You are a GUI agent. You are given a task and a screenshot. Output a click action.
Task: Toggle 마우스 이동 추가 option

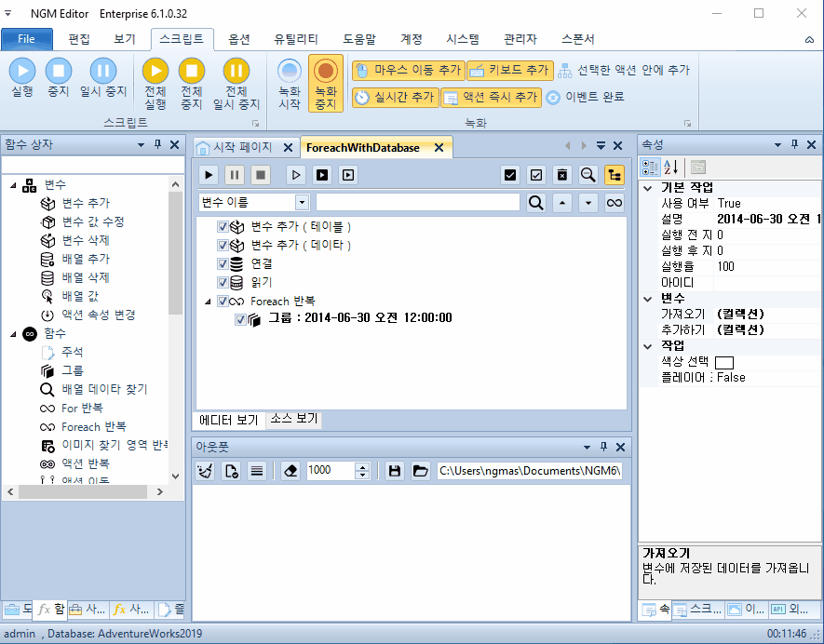pos(409,70)
